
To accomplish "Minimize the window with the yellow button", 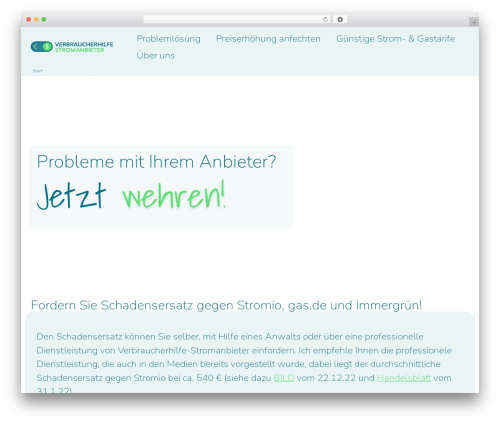I will pyautogui.click(x=36, y=20).
